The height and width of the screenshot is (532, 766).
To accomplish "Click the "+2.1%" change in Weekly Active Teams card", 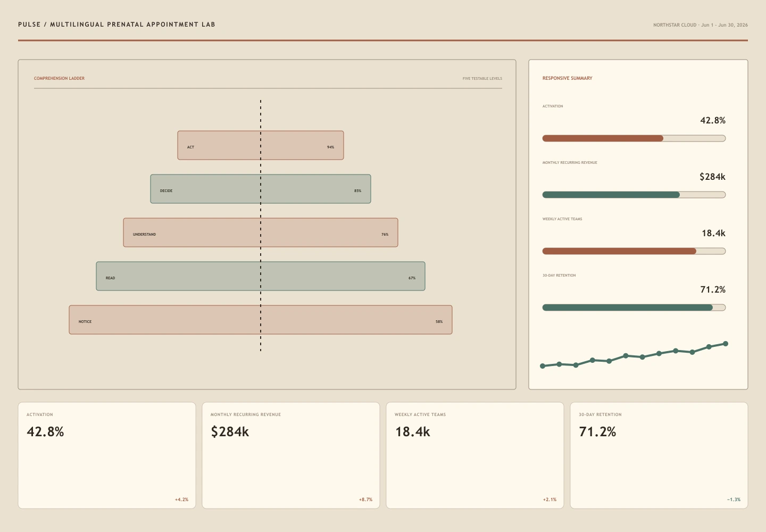I will tap(550, 500).
